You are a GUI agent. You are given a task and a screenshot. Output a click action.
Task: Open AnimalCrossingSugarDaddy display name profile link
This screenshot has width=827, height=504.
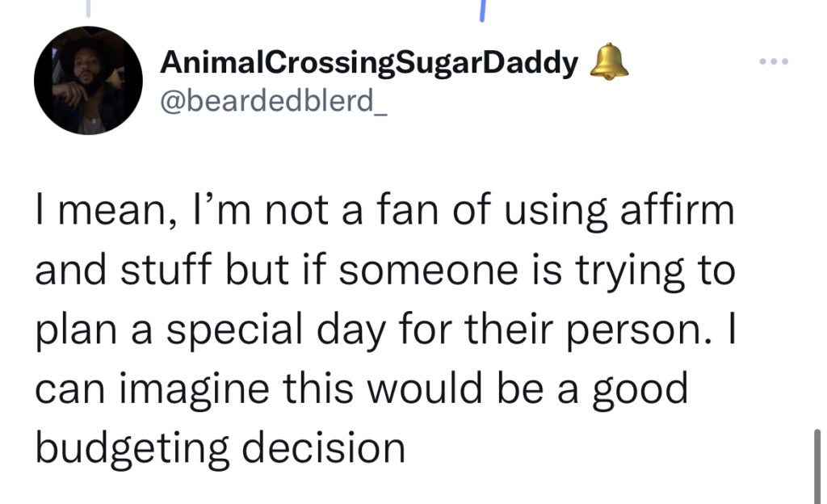pyautogui.click(x=369, y=62)
